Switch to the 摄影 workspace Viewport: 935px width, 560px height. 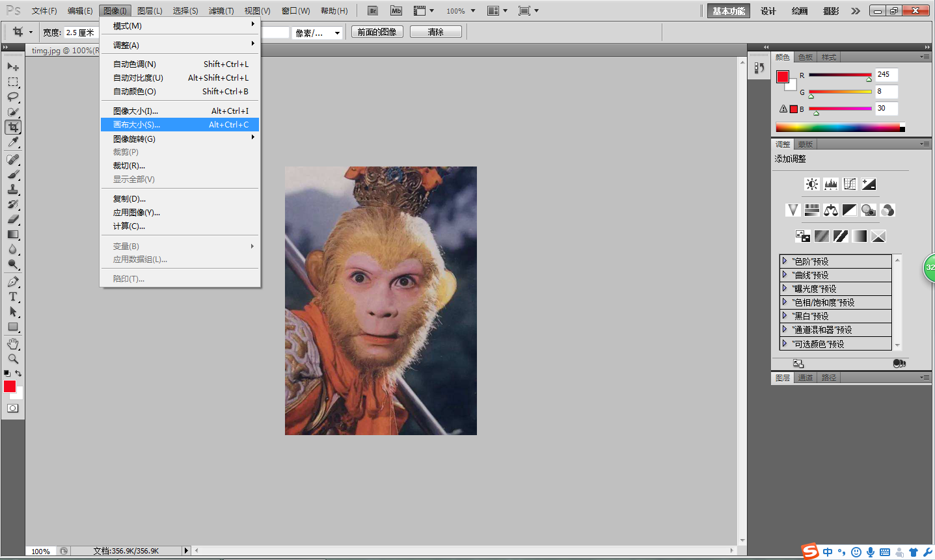[831, 11]
